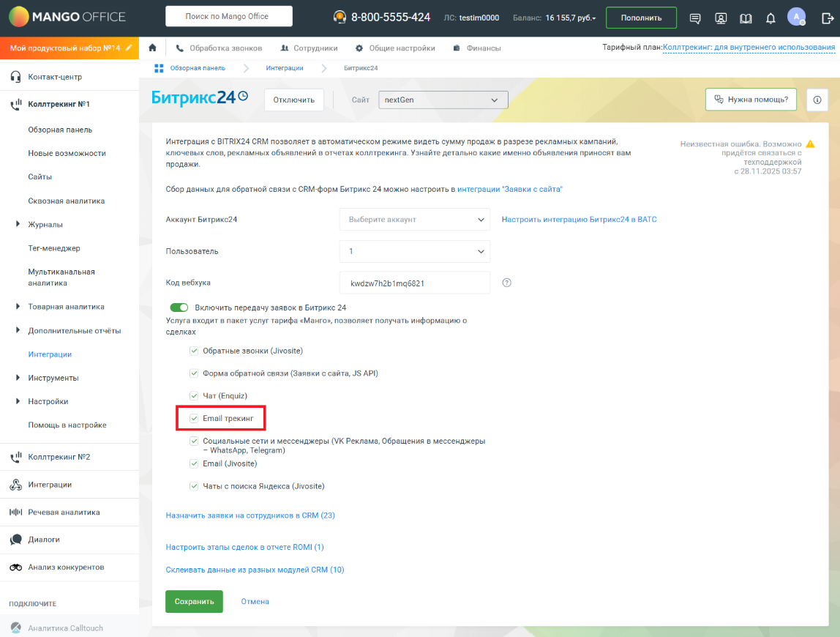Click the Код вебхука input field

coord(414,283)
